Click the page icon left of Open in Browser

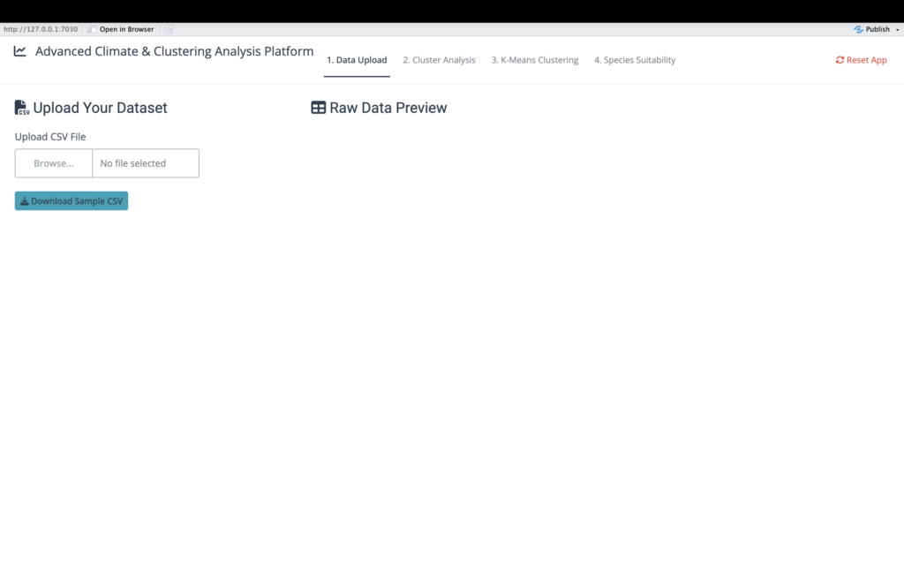[93, 29]
